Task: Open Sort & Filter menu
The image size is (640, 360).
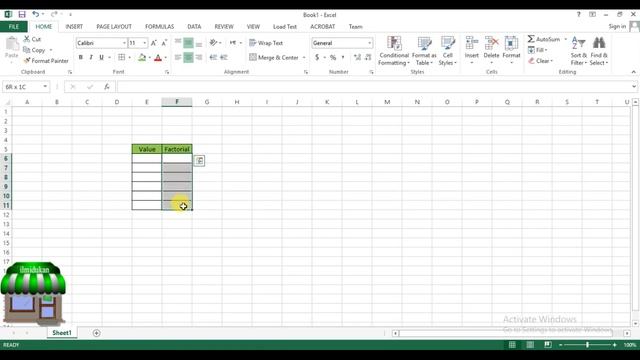Action: click(578, 51)
